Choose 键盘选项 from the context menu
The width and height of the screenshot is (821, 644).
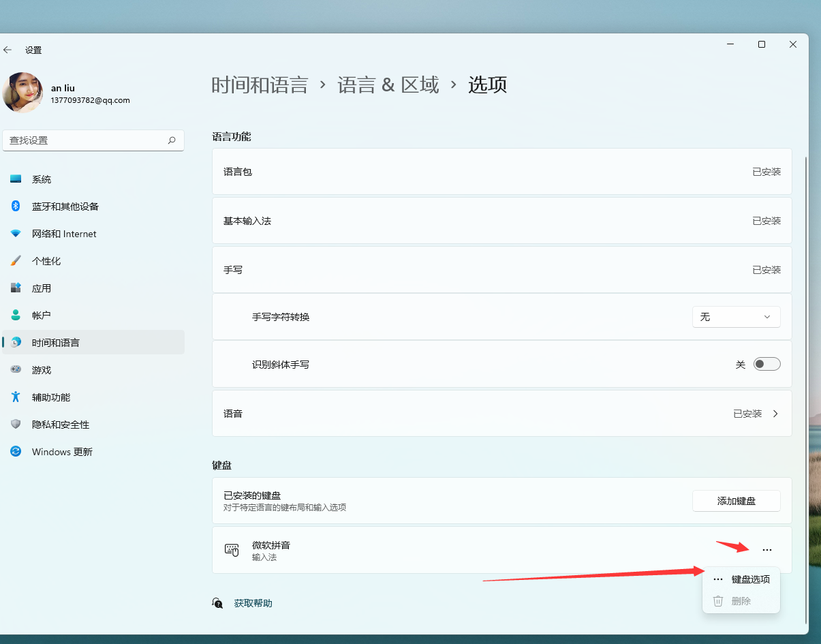coord(750,579)
